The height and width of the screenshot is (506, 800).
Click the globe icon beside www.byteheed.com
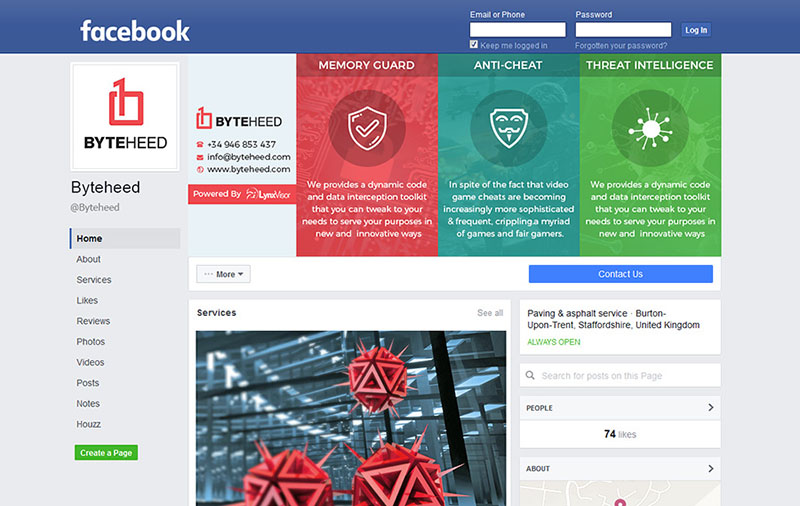coord(200,170)
